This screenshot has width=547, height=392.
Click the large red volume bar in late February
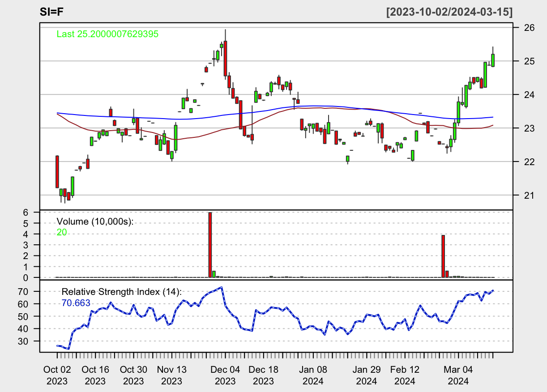tap(443, 256)
